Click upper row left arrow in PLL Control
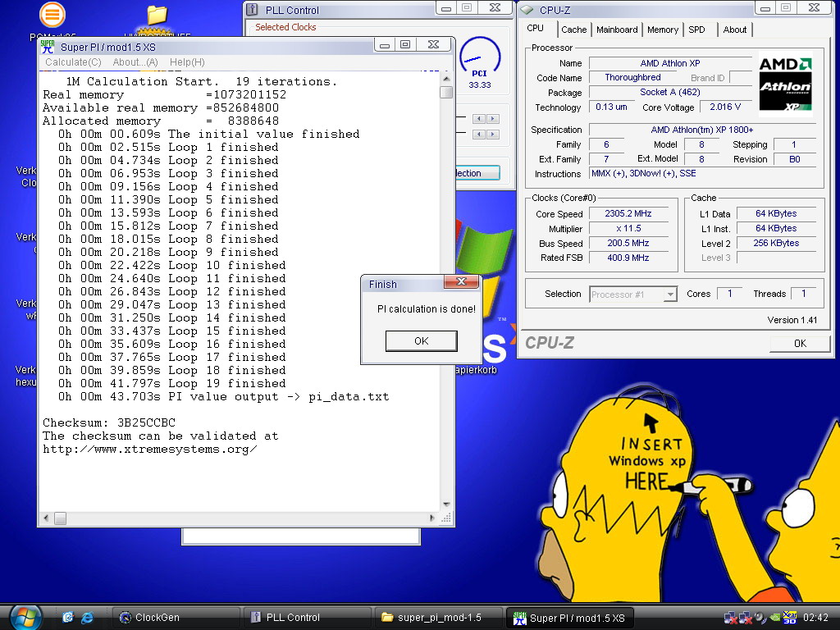The image size is (840, 630). tap(479, 119)
